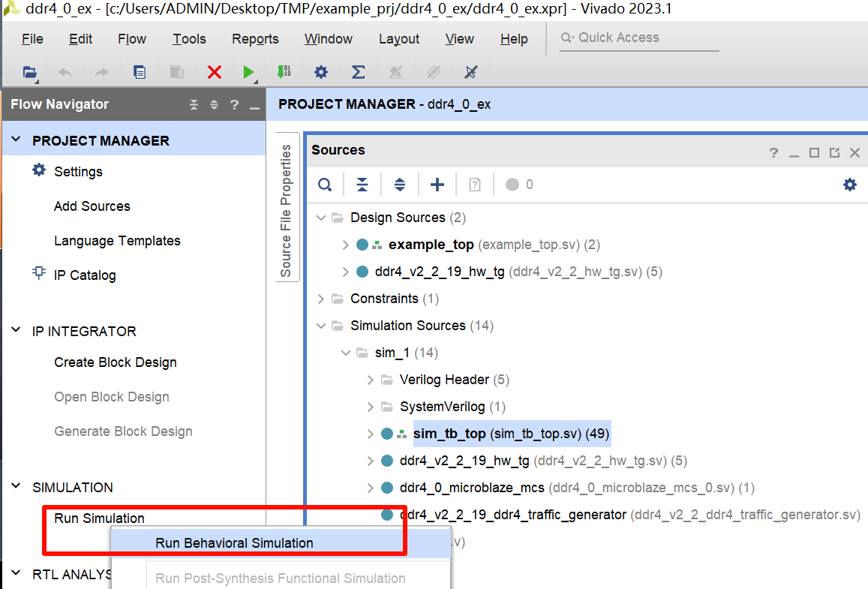The width and height of the screenshot is (868, 589).
Task: Open the Layout menu
Action: click(x=399, y=39)
